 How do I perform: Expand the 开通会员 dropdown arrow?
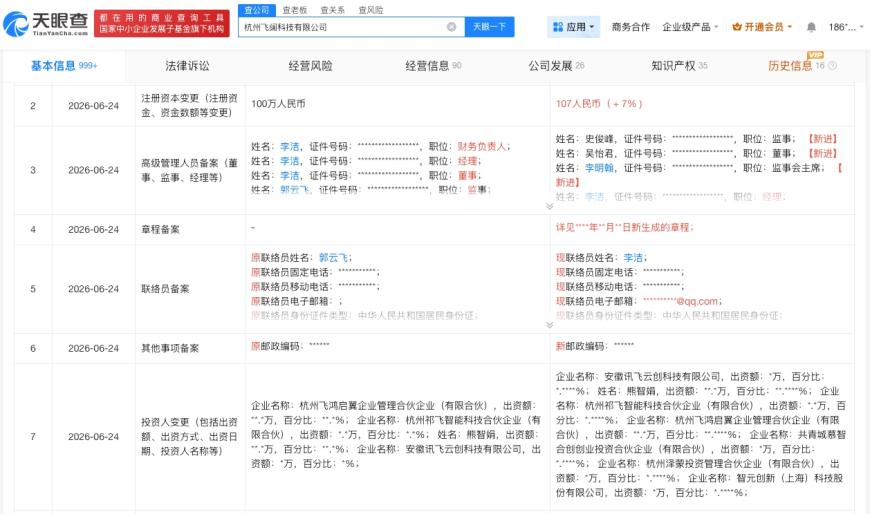(x=790, y=27)
